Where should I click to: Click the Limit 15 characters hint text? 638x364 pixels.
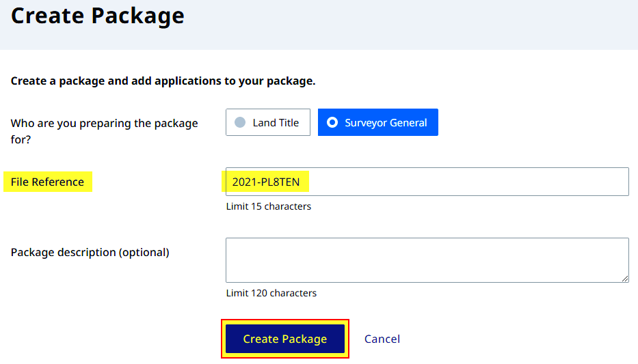[269, 206]
